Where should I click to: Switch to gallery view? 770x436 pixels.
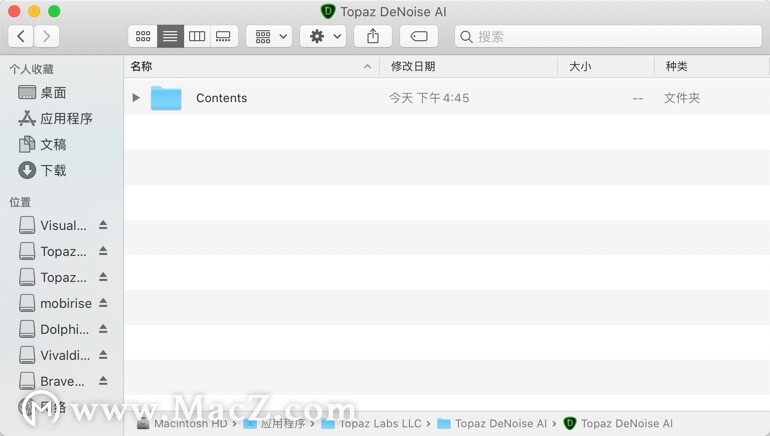click(x=223, y=36)
